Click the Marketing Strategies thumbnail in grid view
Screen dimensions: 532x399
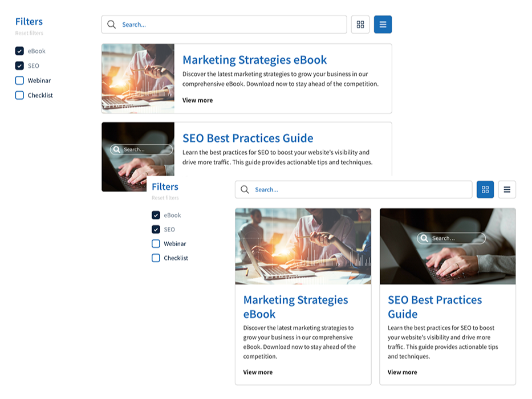[x=303, y=246]
